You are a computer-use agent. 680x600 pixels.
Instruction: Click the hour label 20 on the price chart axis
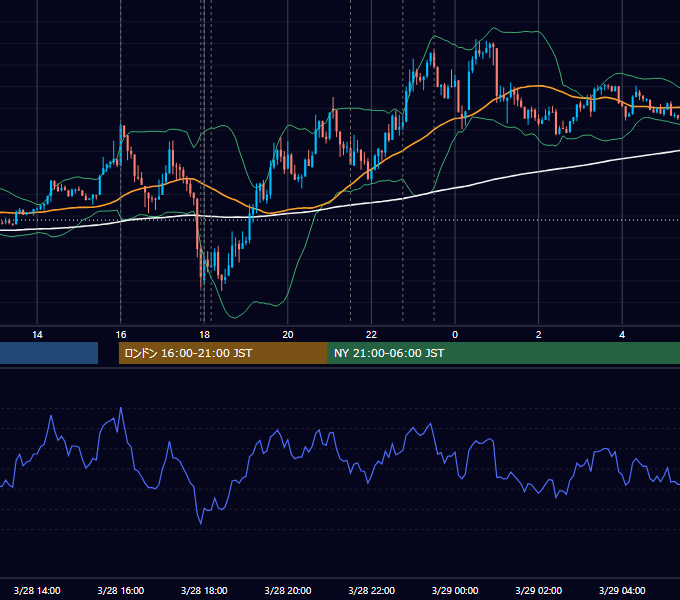288,335
